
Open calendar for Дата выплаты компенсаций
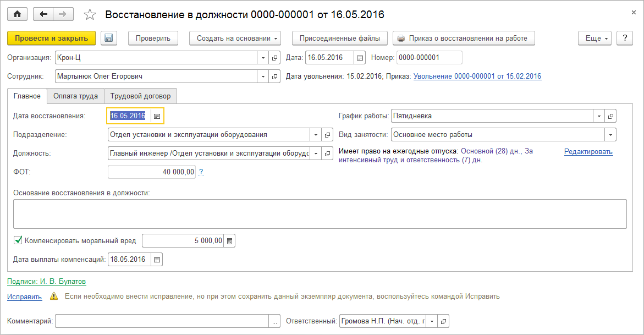pos(156,260)
